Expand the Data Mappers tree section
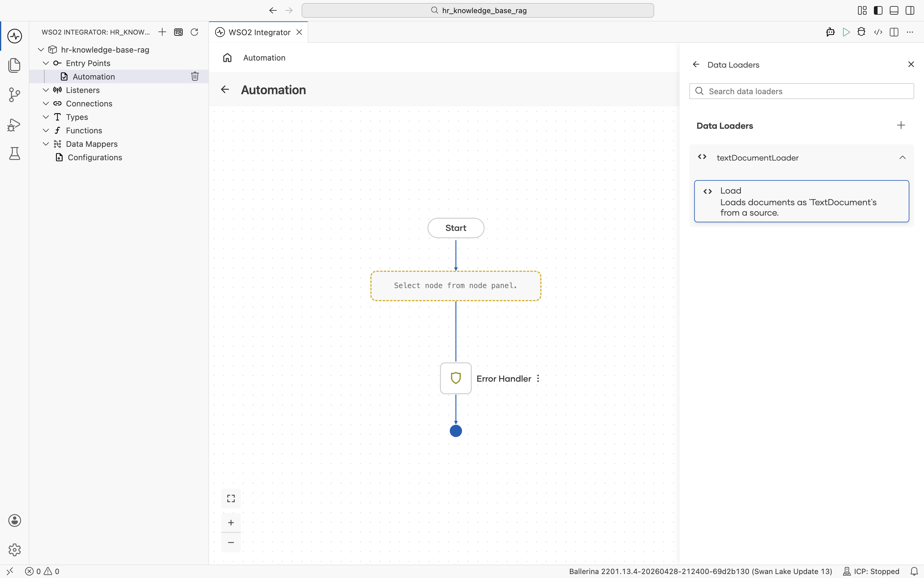Screen dimensions: 924x578 46,144
